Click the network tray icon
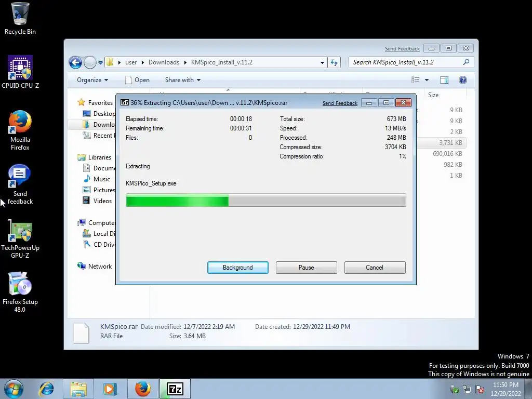The width and height of the screenshot is (532, 399). tap(467, 389)
